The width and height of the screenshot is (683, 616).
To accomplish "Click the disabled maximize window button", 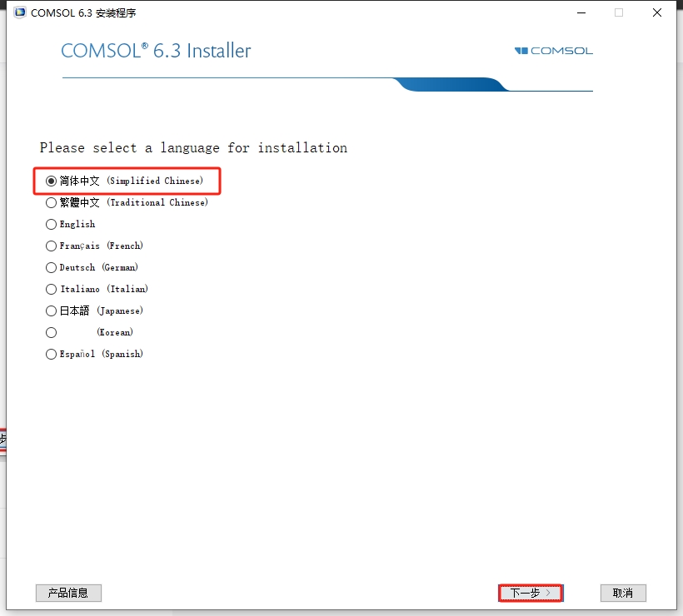I will pyautogui.click(x=619, y=12).
